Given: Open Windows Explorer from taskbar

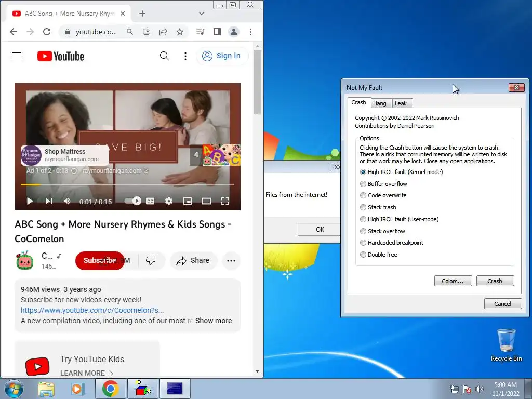Looking at the screenshot, I should click(46, 389).
